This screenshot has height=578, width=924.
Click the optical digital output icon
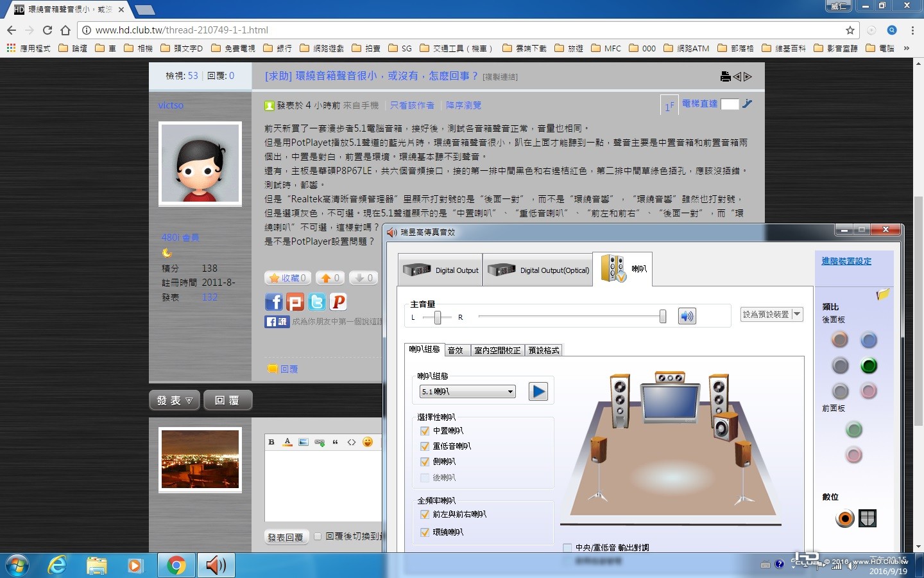click(x=868, y=518)
